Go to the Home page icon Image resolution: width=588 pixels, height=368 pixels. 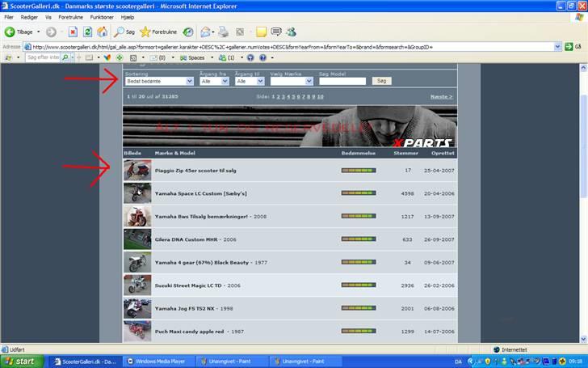(x=103, y=32)
